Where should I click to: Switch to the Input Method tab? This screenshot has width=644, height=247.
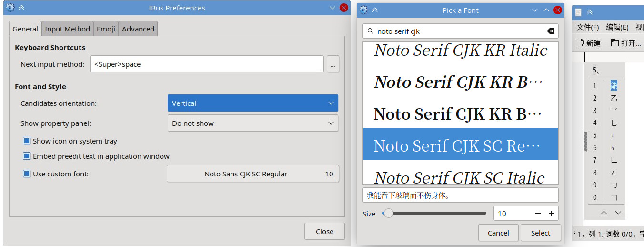[x=67, y=29]
